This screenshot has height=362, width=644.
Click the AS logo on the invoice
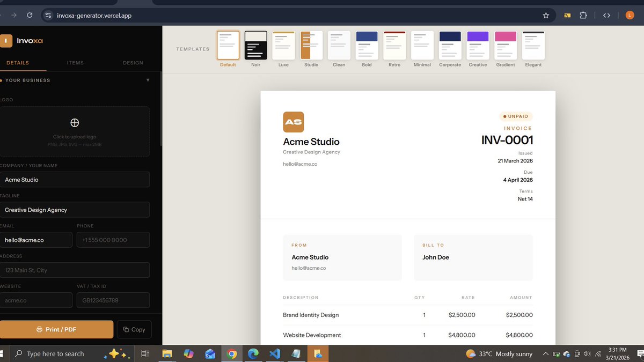[294, 122]
